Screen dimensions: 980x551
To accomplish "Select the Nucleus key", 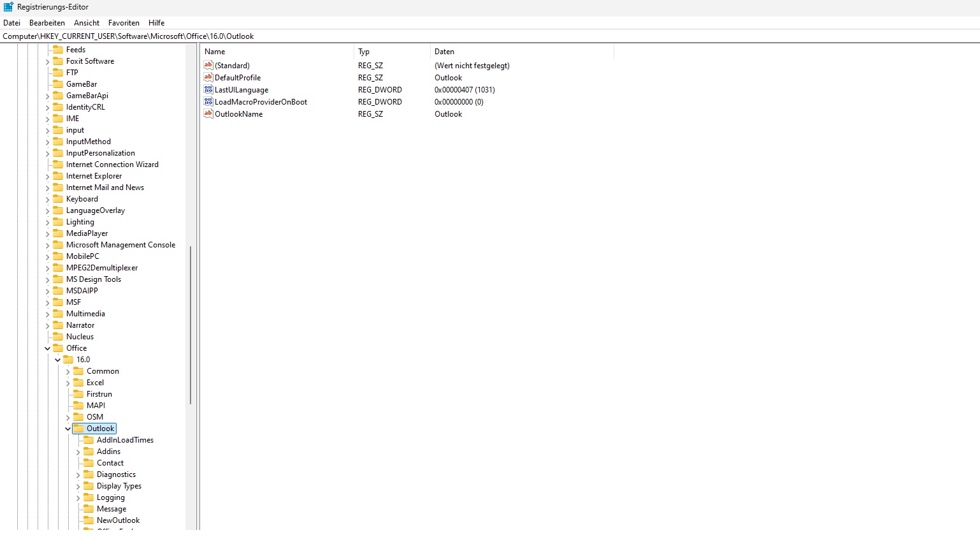I will [x=80, y=336].
